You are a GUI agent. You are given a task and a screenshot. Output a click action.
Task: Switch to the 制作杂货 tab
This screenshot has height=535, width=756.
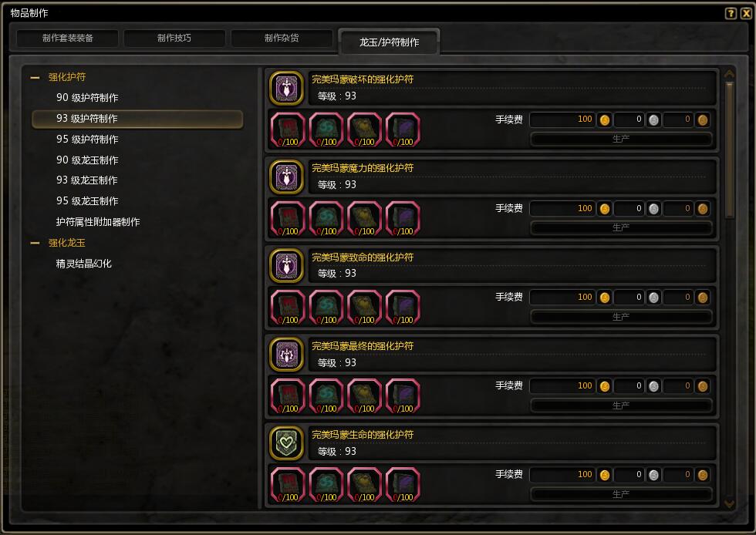[x=282, y=38]
